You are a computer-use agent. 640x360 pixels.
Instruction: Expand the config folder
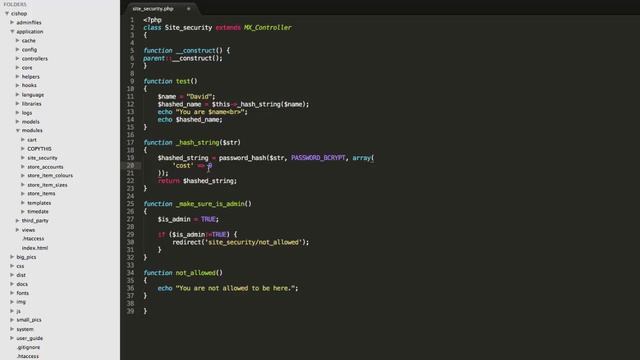(18, 49)
